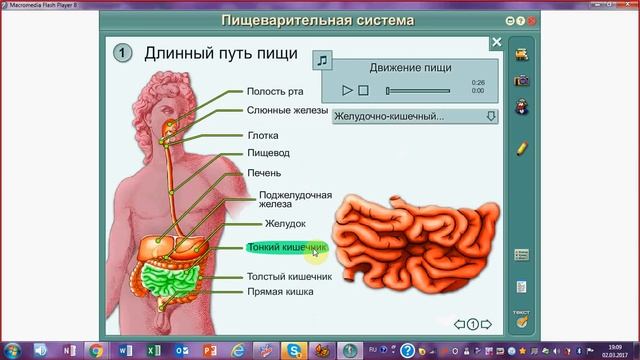The height and width of the screenshot is (360, 640).
Task: Select the Слюнные железы label
Action: pyautogui.click(x=287, y=110)
